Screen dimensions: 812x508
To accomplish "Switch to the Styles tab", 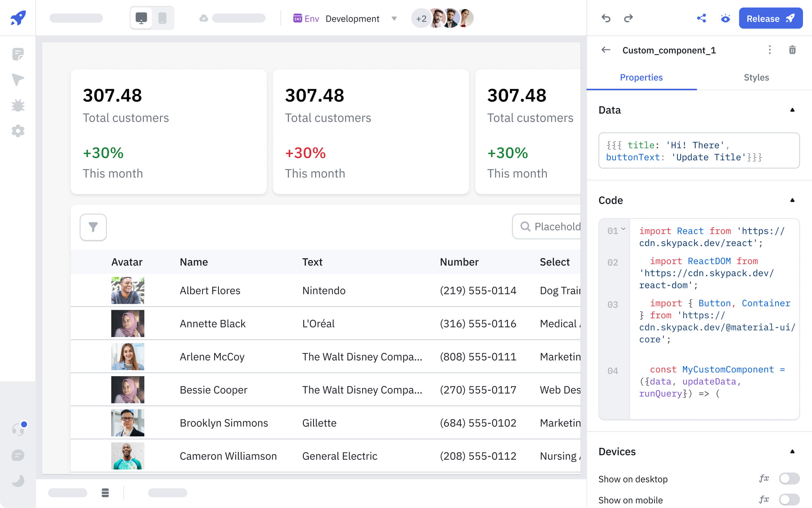I will click(x=756, y=77).
